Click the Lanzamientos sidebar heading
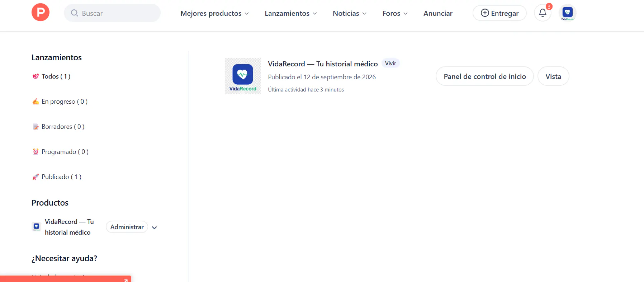 [x=57, y=57]
